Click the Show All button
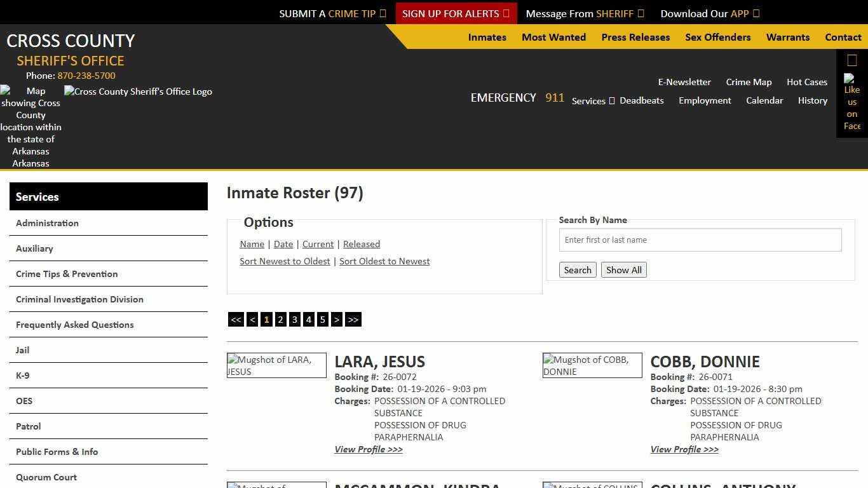Viewport: 868px width, 488px height. 623,269
